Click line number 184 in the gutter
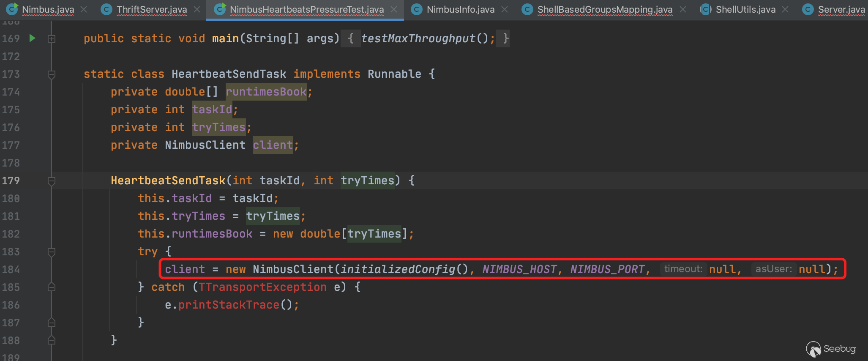Image resolution: width=868 pixels, height=361 pixels. pos(11,269)
